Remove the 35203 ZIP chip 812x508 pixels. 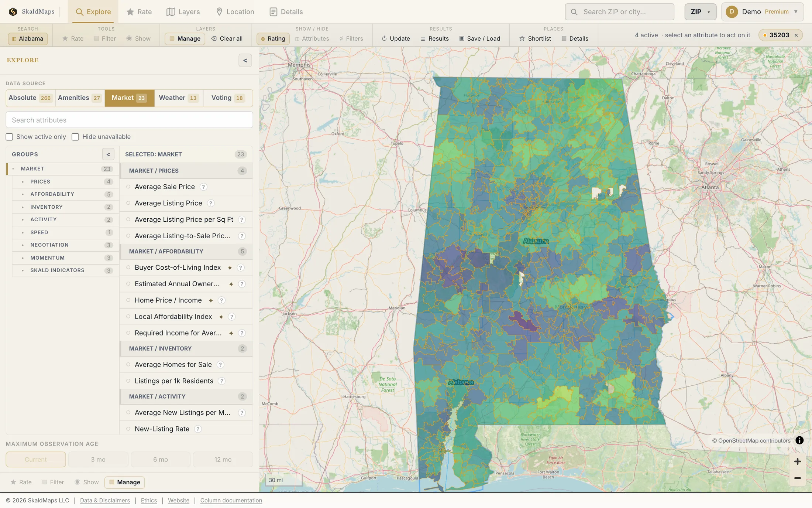pyautogui.click(x=796, y=35)
